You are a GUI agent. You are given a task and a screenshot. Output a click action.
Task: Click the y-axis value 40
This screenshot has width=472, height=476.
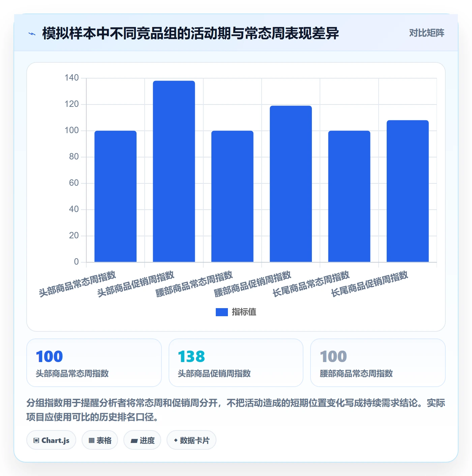(x=74, y=209)
